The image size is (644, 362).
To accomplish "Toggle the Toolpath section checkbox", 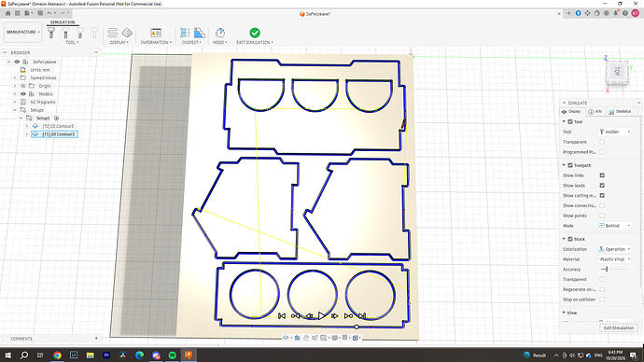I will click(x=570, y=165).
